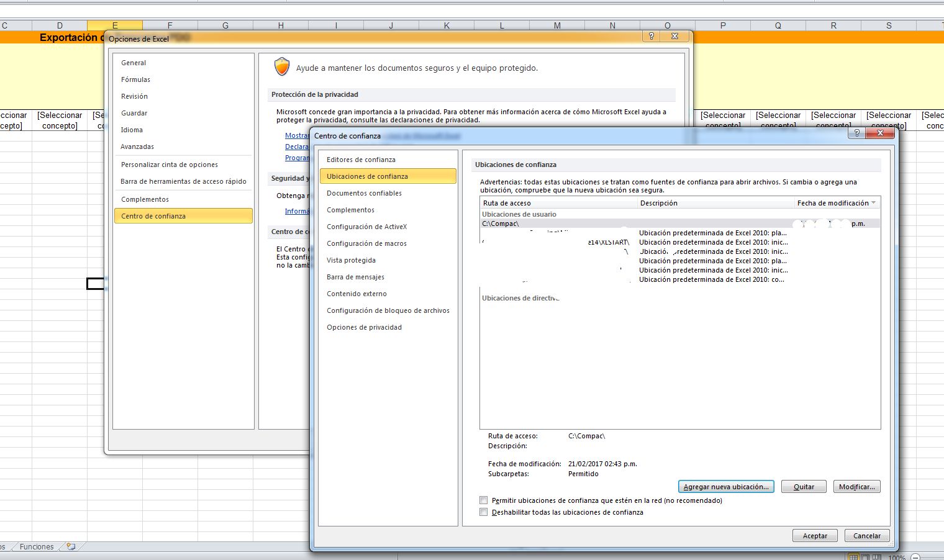Screen dimensions: 944x560
Task: Click Cancelar in Centro de confianza
Action: pos(867,536)
